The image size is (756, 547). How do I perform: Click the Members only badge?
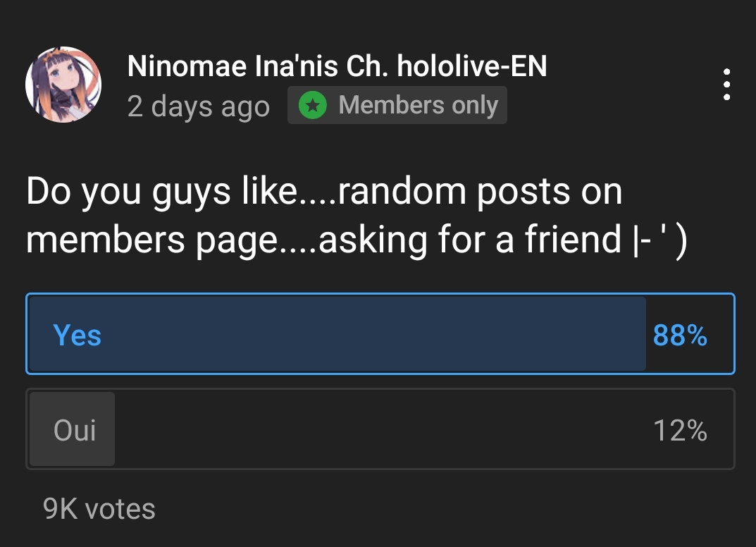point(397,105)
